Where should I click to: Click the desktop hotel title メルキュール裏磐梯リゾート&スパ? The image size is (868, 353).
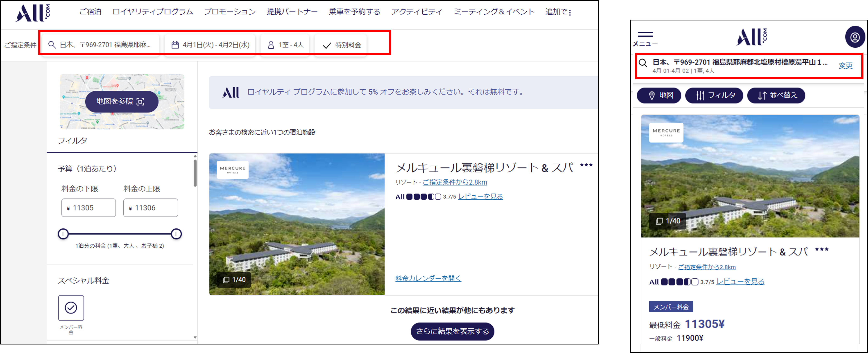(x=484, y=167)
